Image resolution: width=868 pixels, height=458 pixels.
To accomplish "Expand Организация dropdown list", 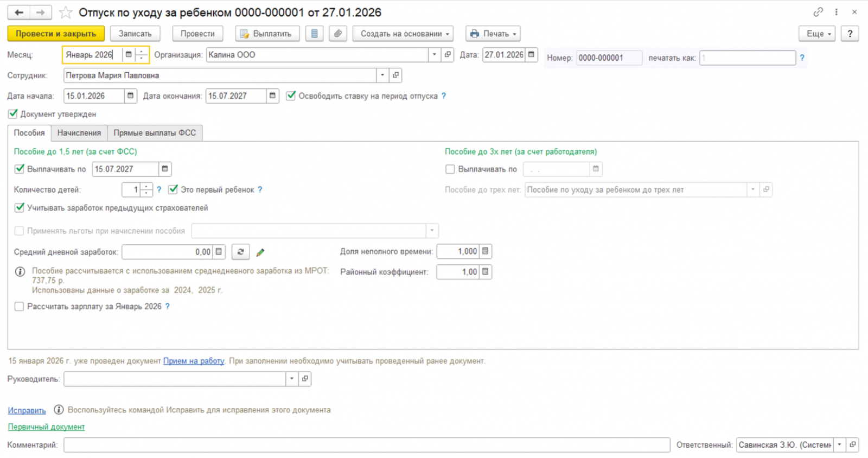I will pos(434,55).
